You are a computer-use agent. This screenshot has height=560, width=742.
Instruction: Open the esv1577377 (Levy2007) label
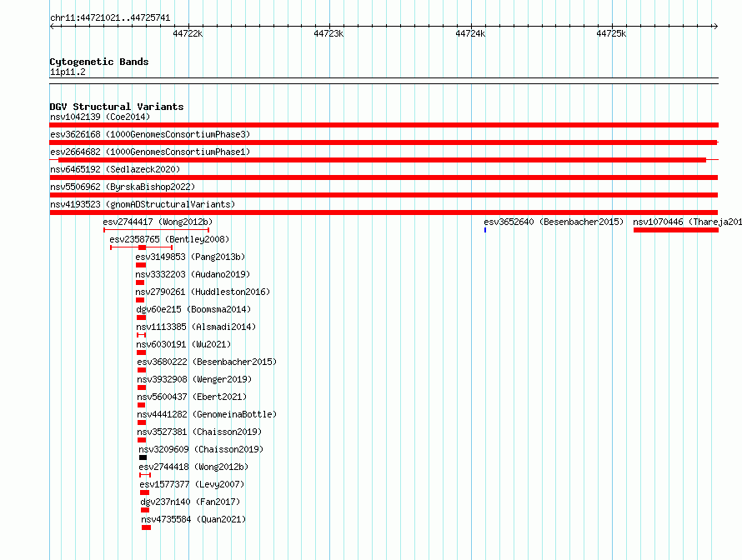(192, 484)
